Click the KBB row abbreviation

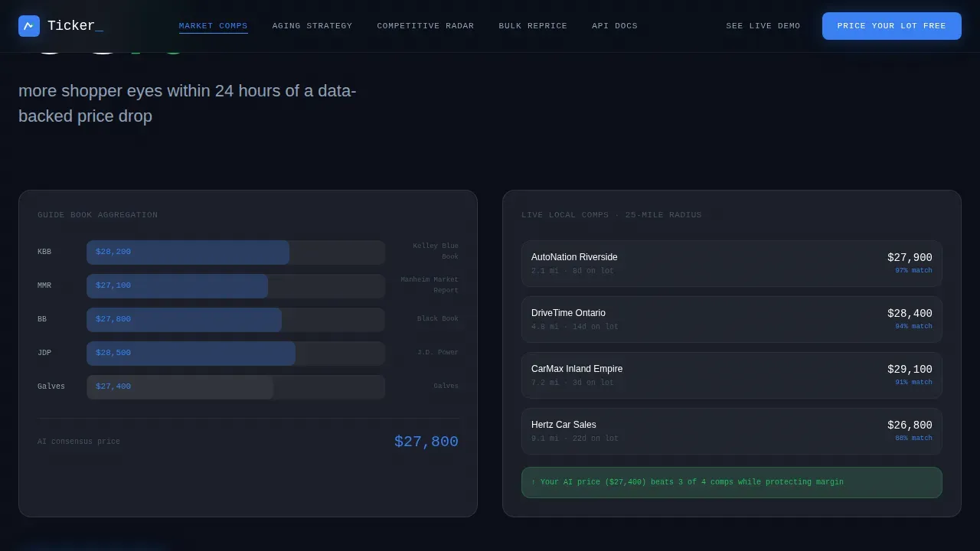click(x=44, y=252)
